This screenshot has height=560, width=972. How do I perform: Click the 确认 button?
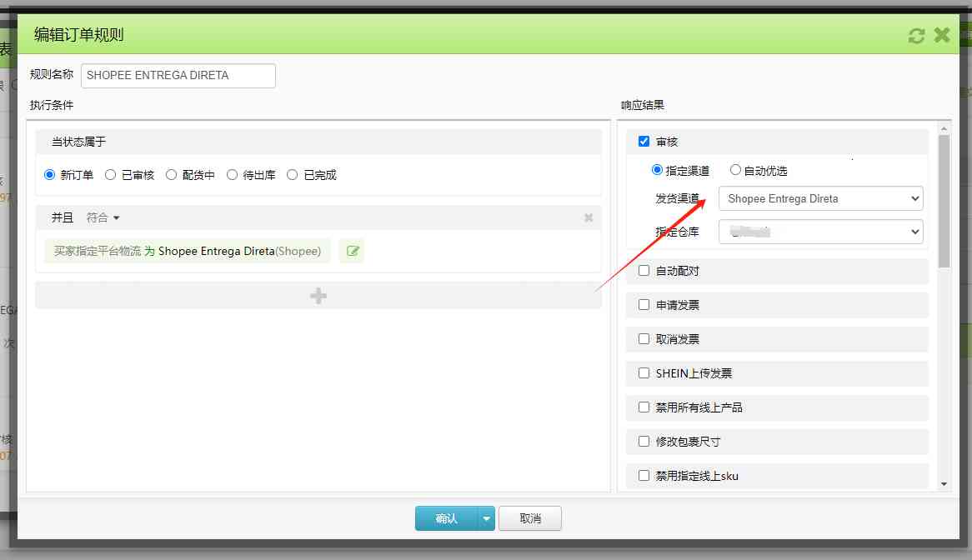point(446,518)
